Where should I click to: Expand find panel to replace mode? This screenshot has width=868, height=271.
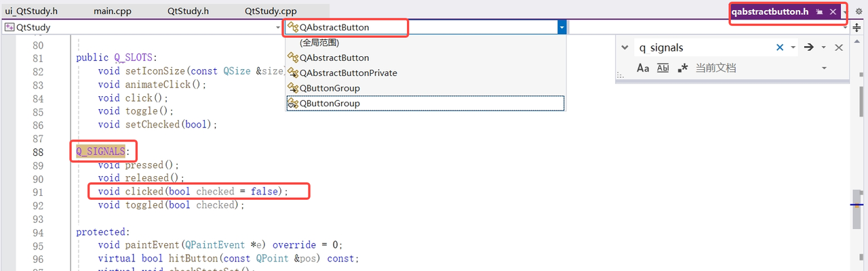(625, 47)
